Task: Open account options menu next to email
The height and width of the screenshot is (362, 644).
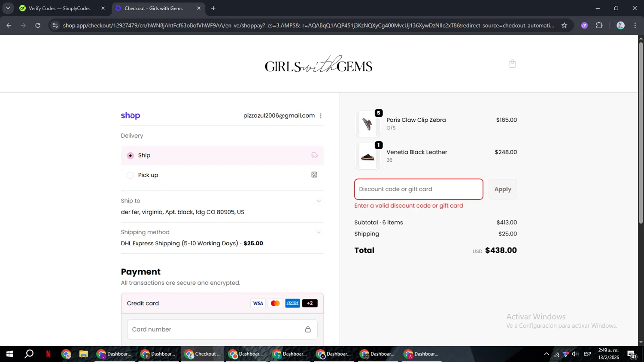Action: [x=321, y=116]
